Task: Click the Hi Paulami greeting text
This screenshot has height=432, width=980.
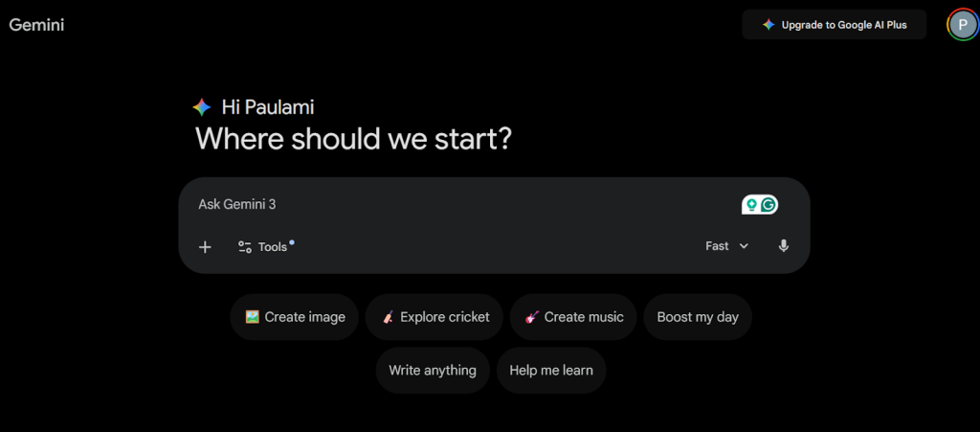Action: tap(267, 107)
